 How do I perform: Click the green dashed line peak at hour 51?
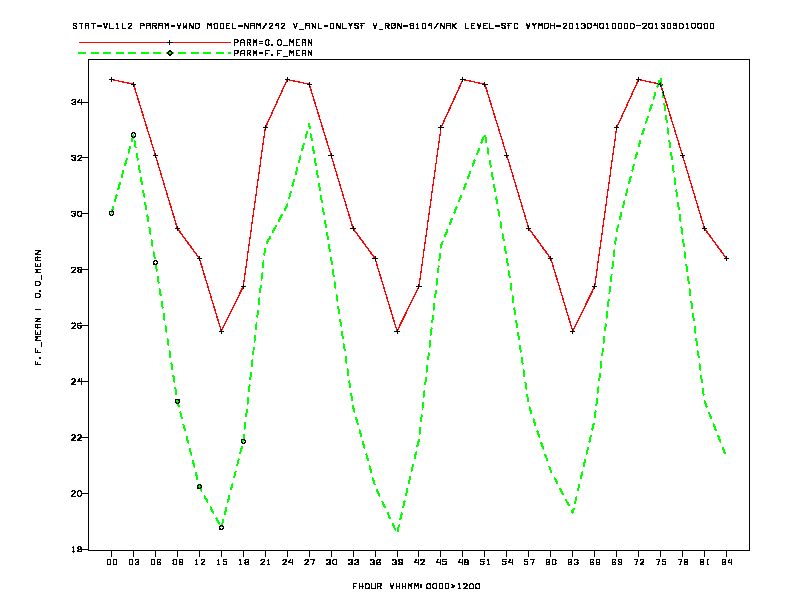click(485, 136)
